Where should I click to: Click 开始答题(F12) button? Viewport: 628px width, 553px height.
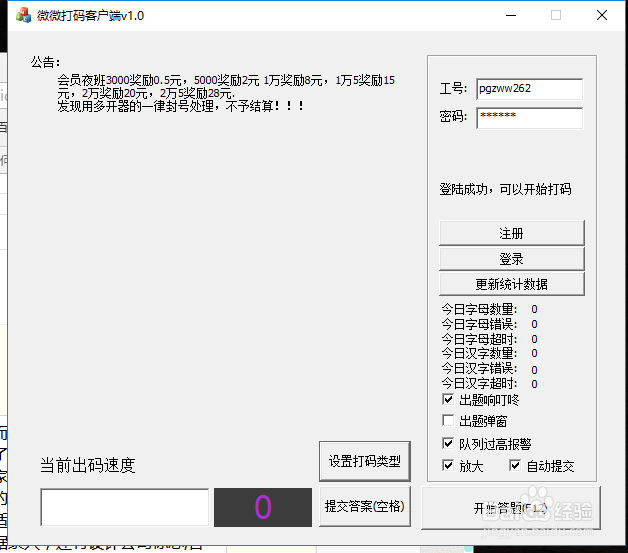[x=511, y=508]
